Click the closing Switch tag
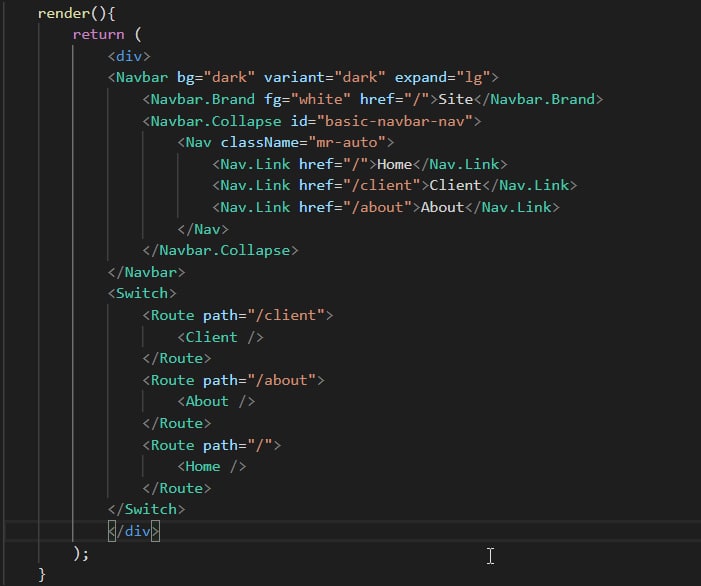The image size is (701, 586). coord(146,509)
